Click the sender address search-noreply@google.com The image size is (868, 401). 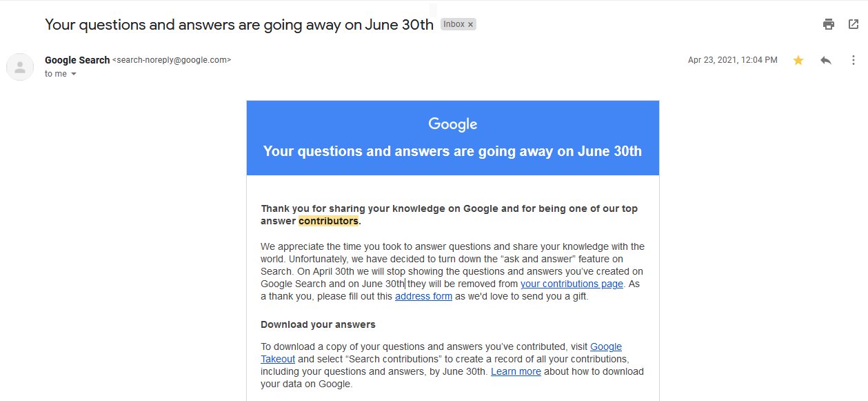pyautogui.click(x=172, y=60)
